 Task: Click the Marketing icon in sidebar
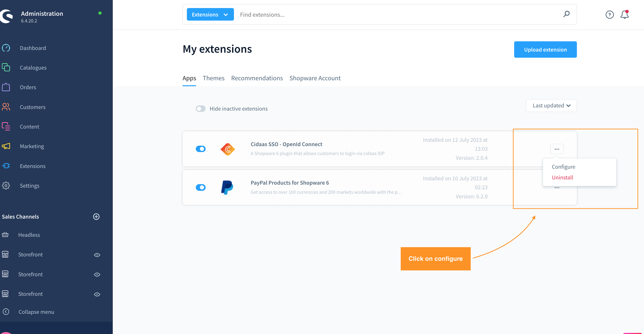click(x=6, y=146)
